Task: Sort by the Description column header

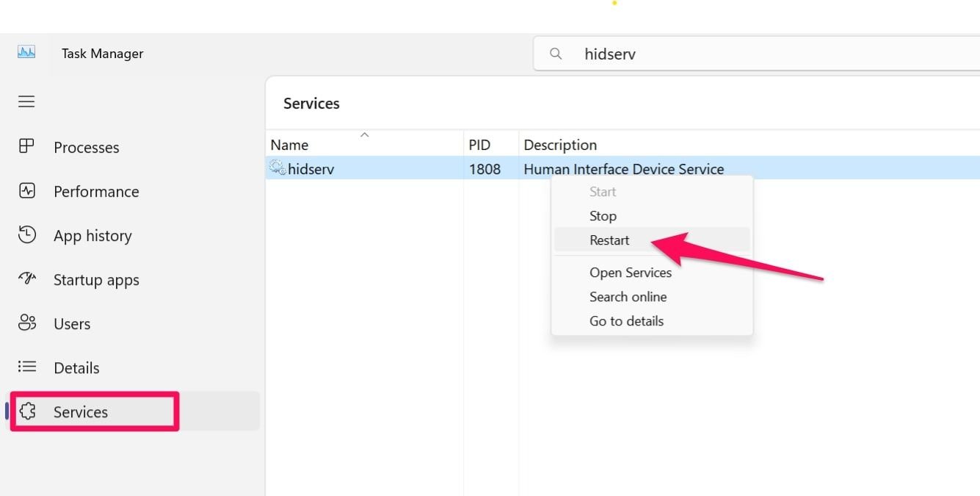Action: [560, 145]
